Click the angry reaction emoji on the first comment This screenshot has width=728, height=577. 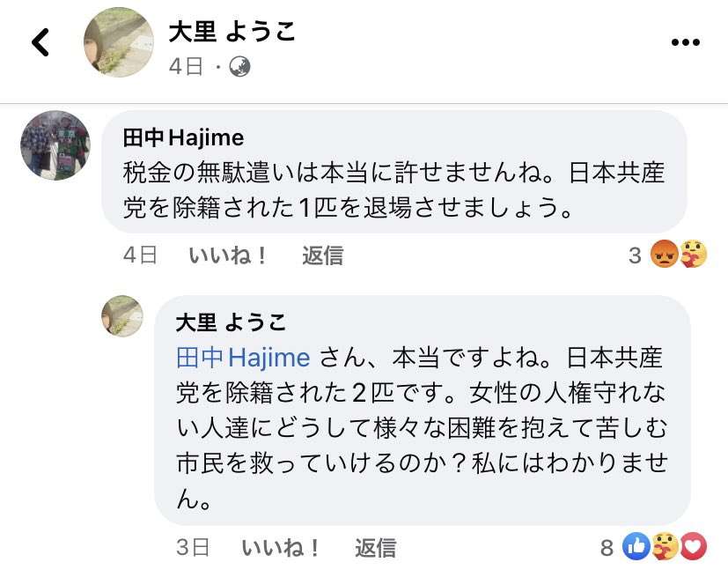point(662,255)
